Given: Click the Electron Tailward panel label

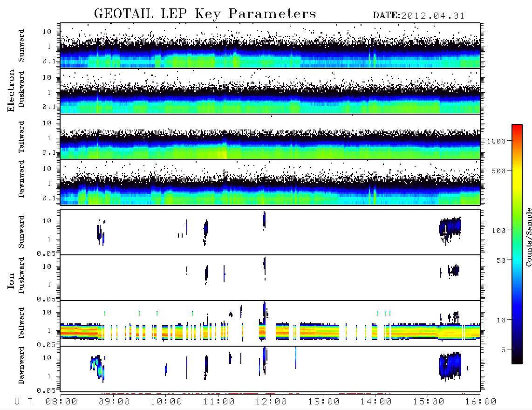Looking at the screenshot, I should (21, 137).
